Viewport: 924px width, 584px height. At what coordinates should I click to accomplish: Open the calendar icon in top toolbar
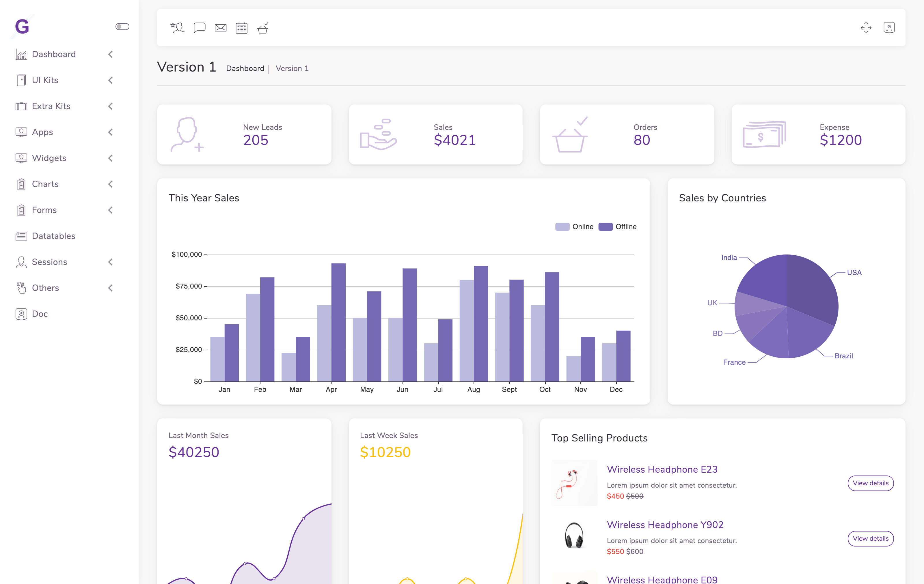point(241,28)
